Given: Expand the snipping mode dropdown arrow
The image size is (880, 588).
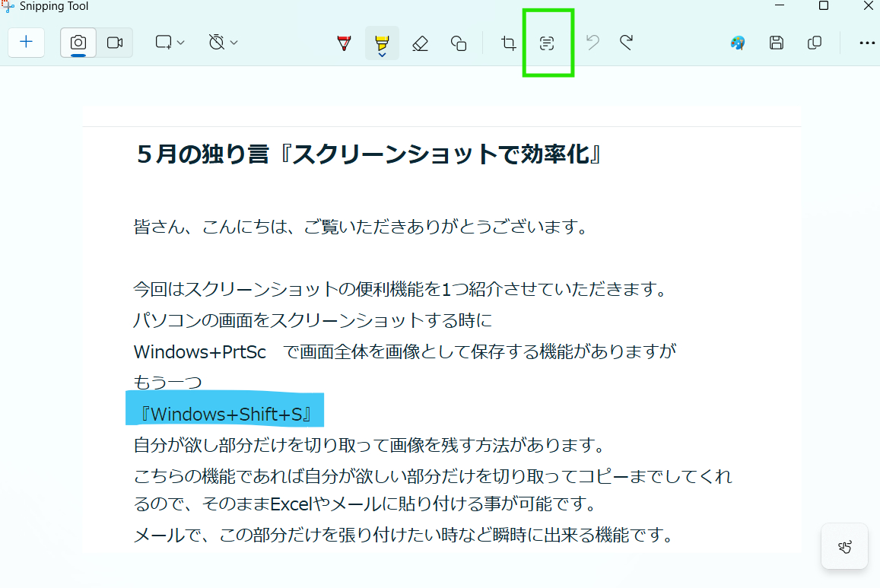Looking at the screenshot, I should click(181, 43).
